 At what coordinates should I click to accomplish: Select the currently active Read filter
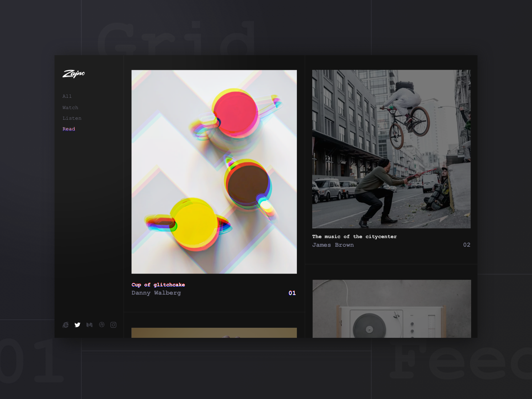68,129
